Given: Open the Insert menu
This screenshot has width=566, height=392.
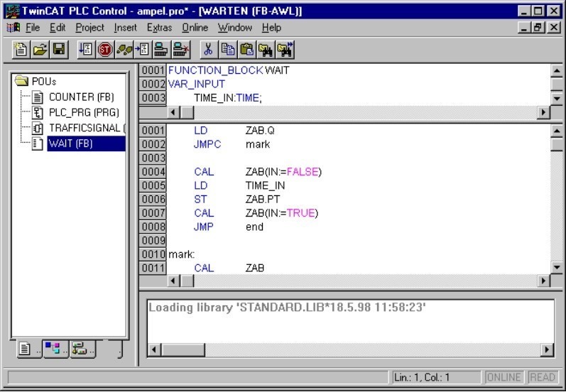Looking at the screenshot, I should click(x=125, y=28).
